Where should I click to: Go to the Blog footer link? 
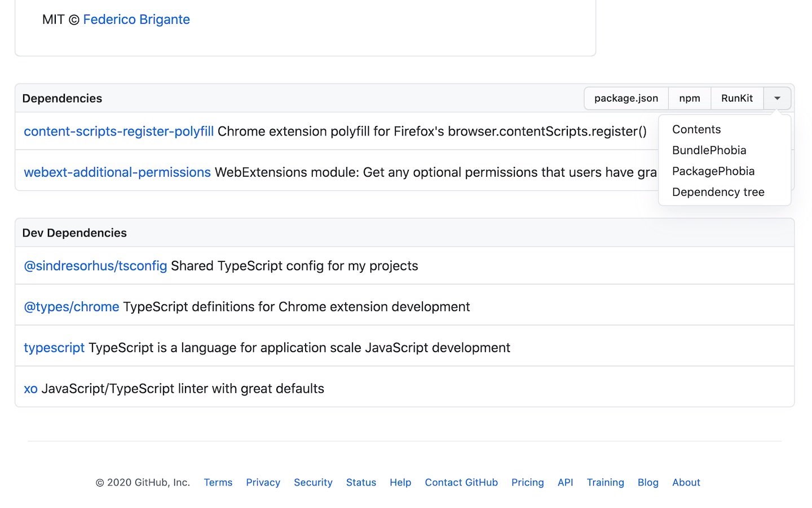coord(648,483)
